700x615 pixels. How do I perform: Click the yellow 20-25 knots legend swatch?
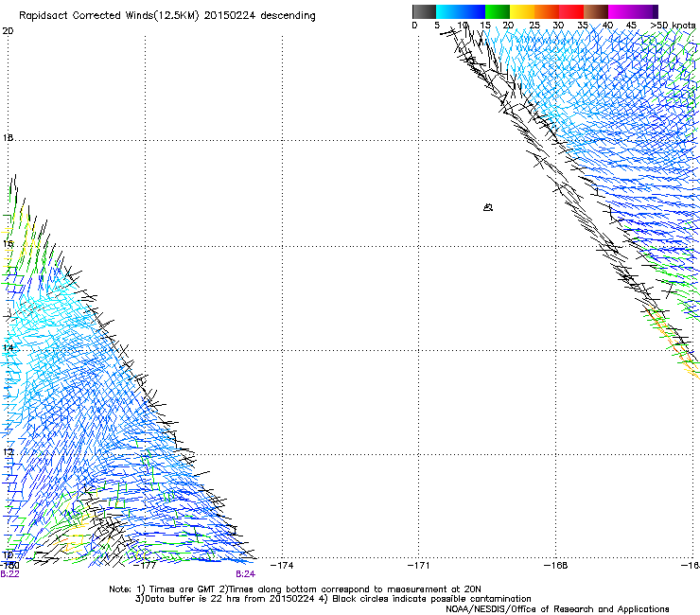click(x=522, y=11)
